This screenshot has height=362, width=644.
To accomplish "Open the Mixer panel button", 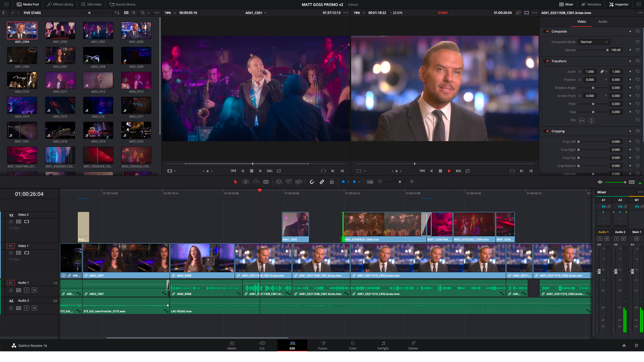I will point(566,4).
